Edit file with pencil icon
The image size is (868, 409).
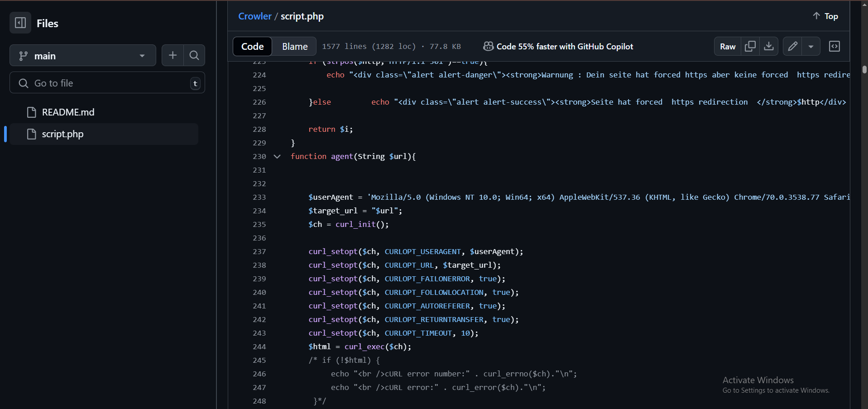(x=792, y=46)
